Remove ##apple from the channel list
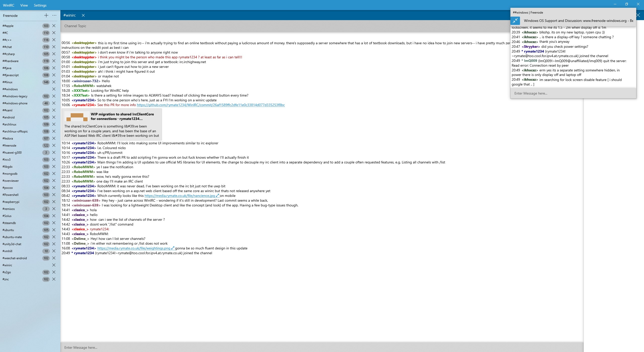The height and width of the screenshot is (352, 644). point(54,26)
